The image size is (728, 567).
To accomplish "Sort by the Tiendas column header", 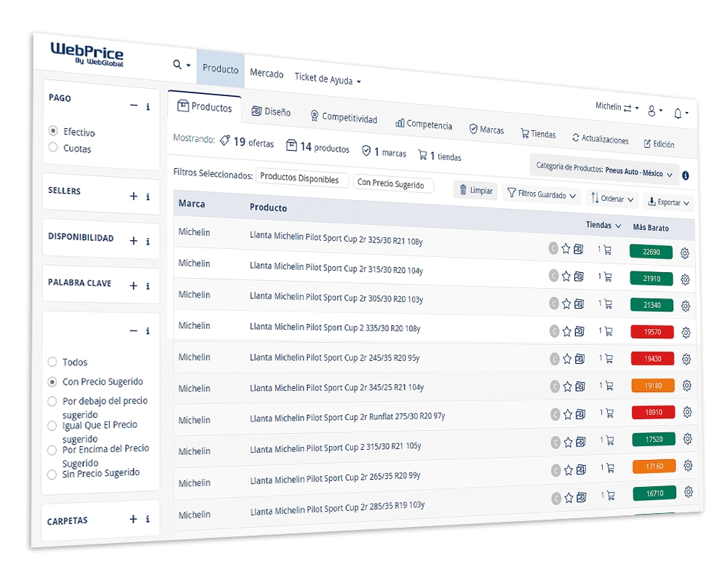I will click(603, 225).
